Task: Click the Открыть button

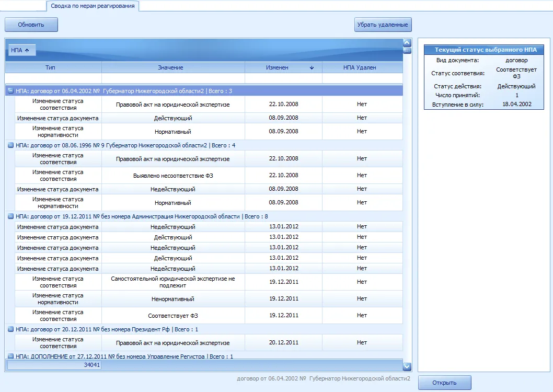Action: click(444, 383)
